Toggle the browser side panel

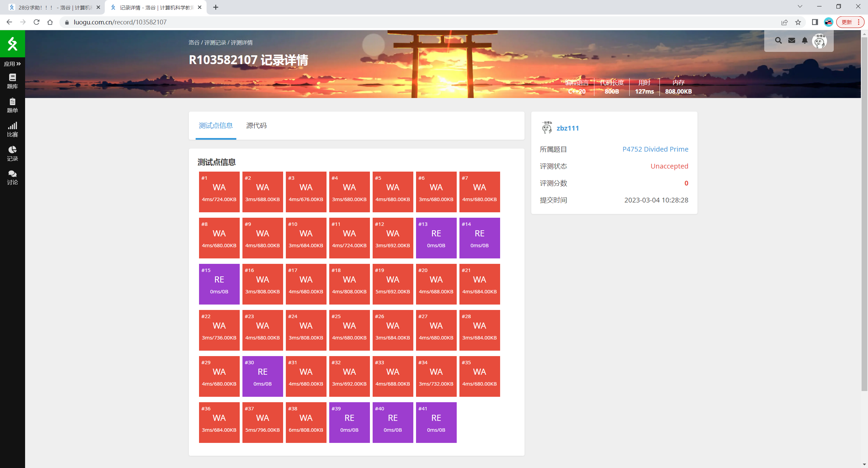[815, 22]
